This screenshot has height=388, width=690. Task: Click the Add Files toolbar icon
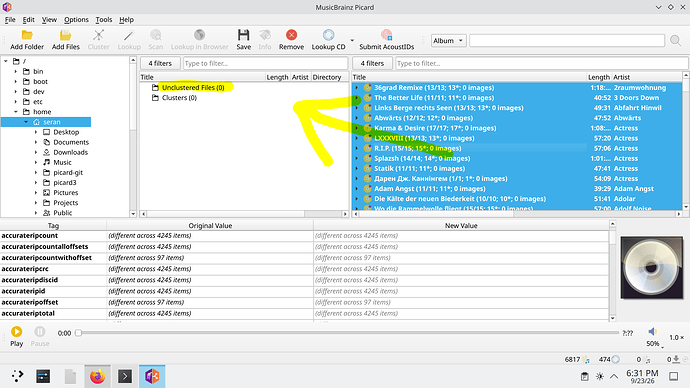tap(66, 35)
